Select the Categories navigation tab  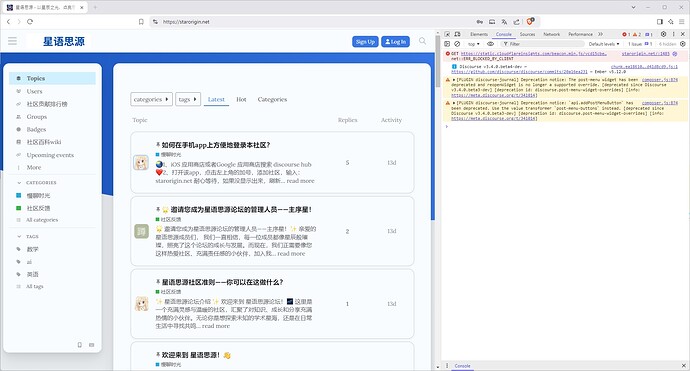point(272,99)
